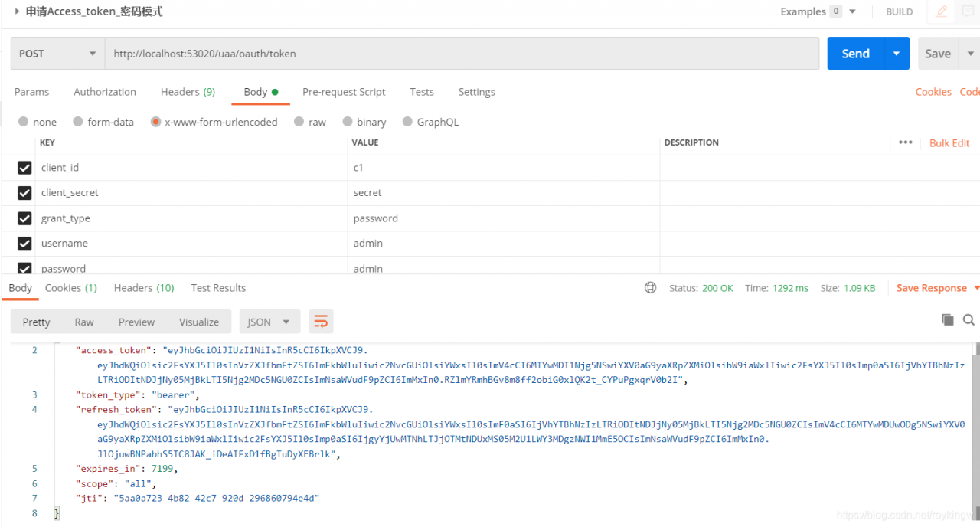Image resolution: width=980 pixels, height=527 pixels.
Task: Click the "token_type": "bearer" line
Action: (137, 395)
